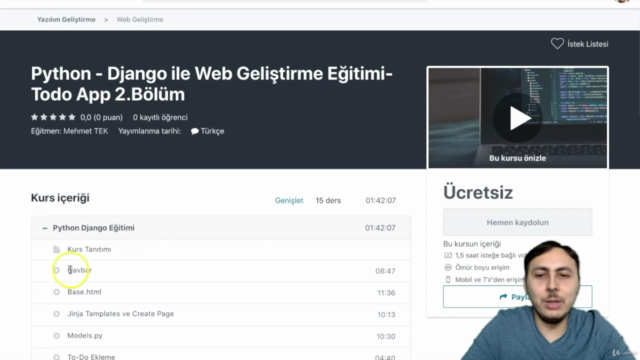Open the Navbar lesson

(79, 270)
